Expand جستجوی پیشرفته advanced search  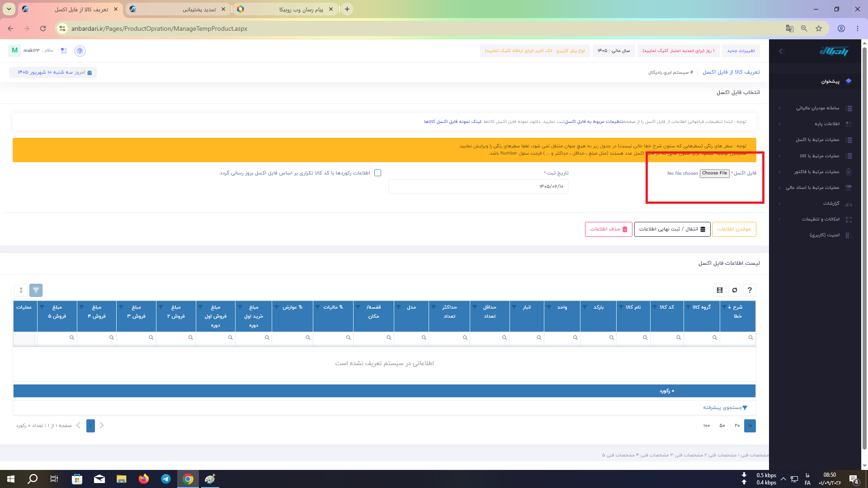tap(725, 408)
